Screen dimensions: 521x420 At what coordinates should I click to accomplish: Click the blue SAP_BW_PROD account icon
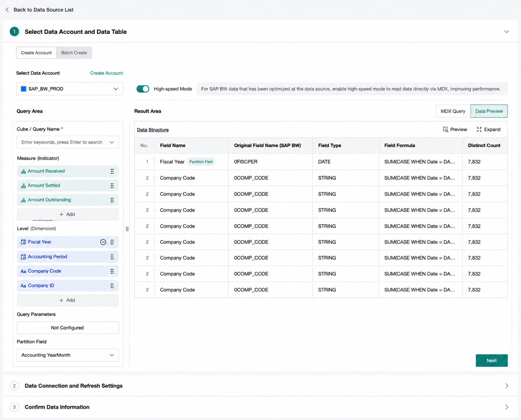point(23,89)
